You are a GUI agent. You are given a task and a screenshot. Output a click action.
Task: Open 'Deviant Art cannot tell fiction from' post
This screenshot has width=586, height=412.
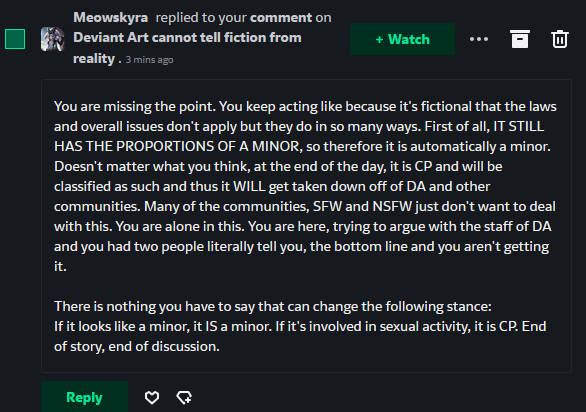tap(187, 37)
